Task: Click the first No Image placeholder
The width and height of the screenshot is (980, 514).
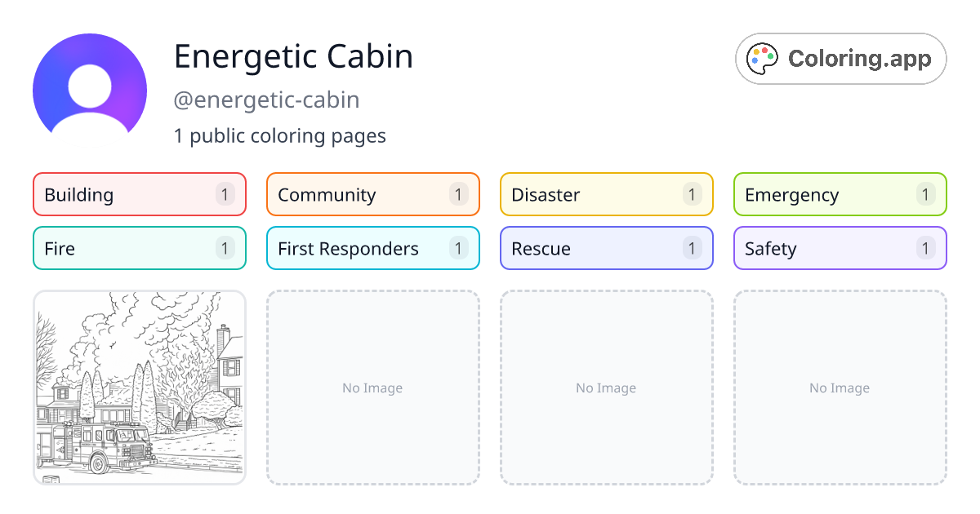Action: [373, 388]
